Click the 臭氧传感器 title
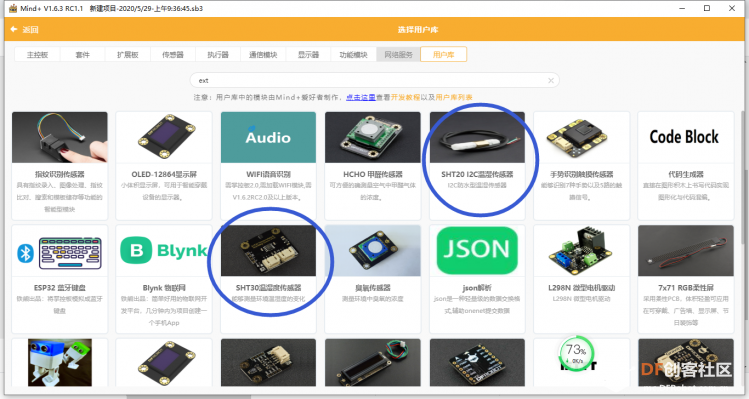This screenshot has width=749, height=399. coord(373,288)
